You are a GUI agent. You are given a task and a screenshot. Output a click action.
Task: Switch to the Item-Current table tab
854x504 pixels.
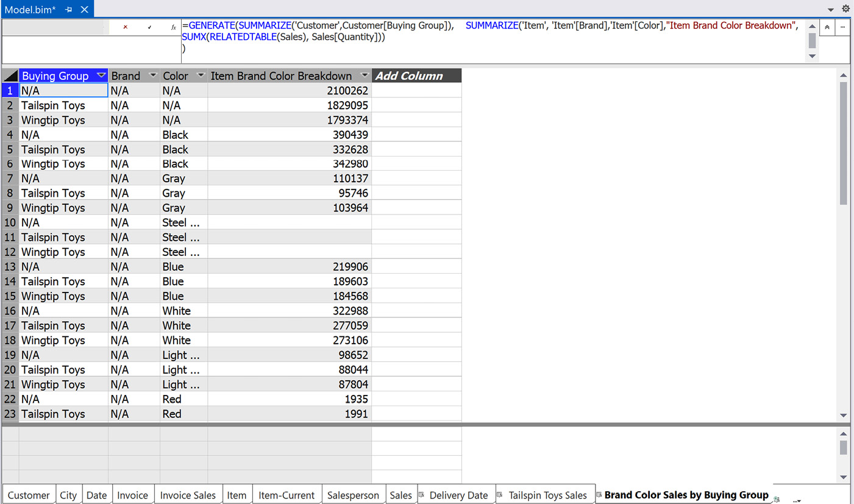[286, 495]
